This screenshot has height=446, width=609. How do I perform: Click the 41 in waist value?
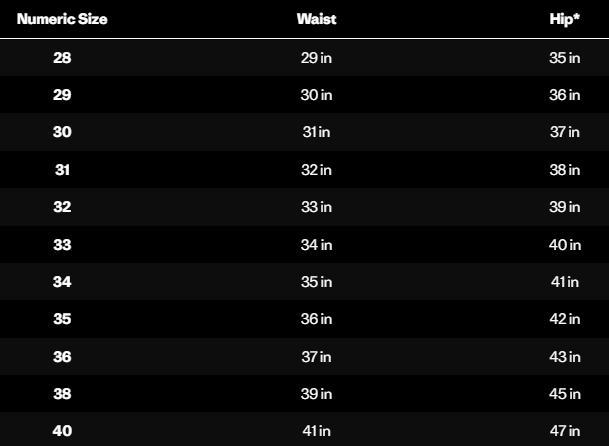point(316,431)
